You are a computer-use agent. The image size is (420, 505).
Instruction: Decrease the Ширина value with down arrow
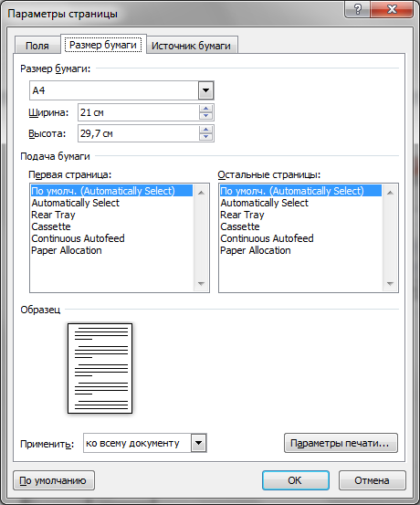205,116
